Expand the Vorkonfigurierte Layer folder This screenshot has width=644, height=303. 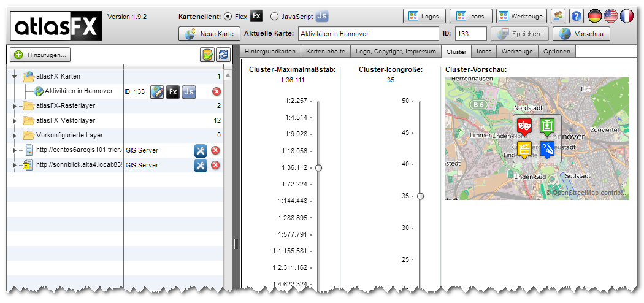point(15,136)
